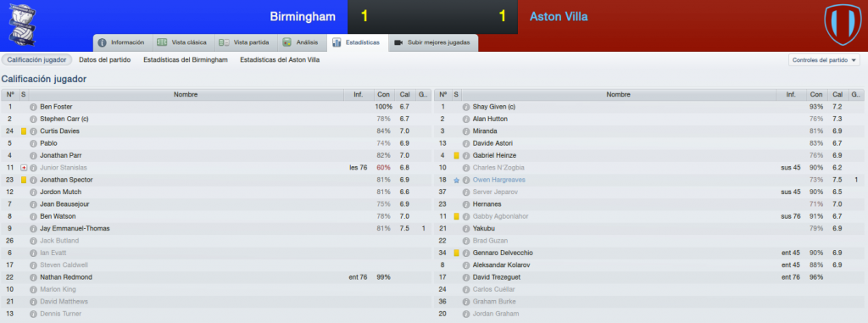
Task: Open info icon beside Ben Foster
Action: (33, 107)
